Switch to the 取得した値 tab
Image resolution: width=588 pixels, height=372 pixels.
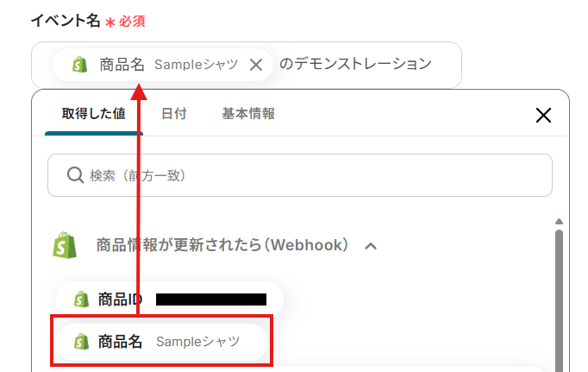[x=93, y=113]
